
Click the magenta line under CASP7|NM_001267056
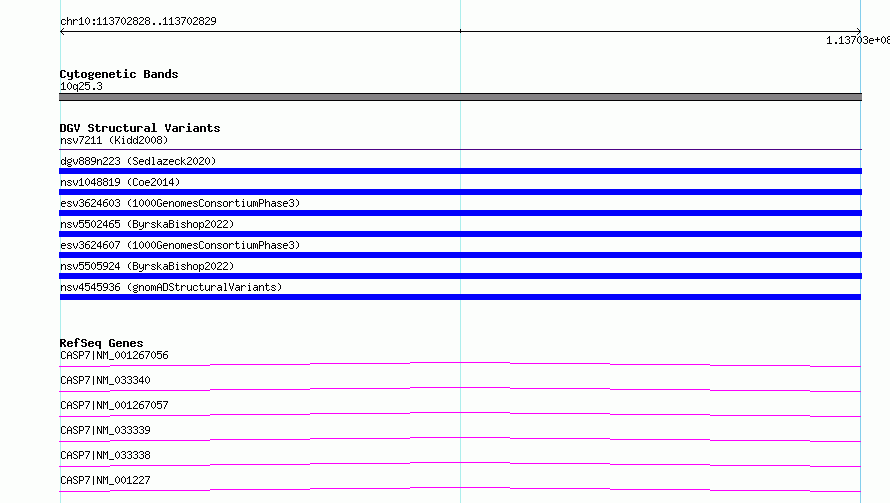tap(460, 364)
